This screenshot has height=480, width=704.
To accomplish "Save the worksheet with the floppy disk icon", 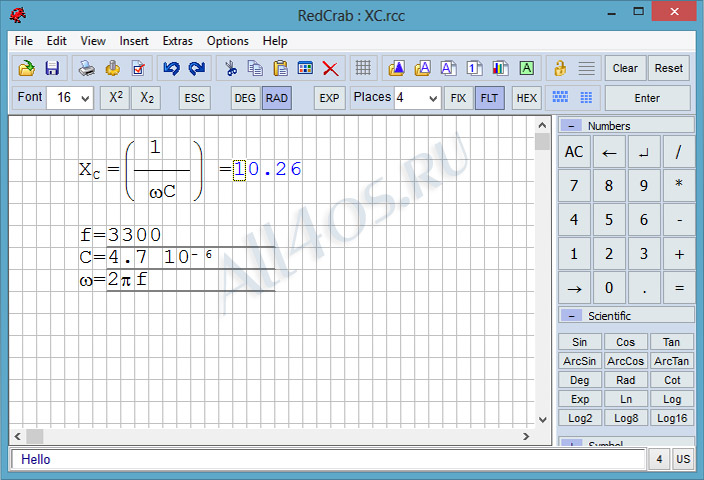I will pos(52,68).
